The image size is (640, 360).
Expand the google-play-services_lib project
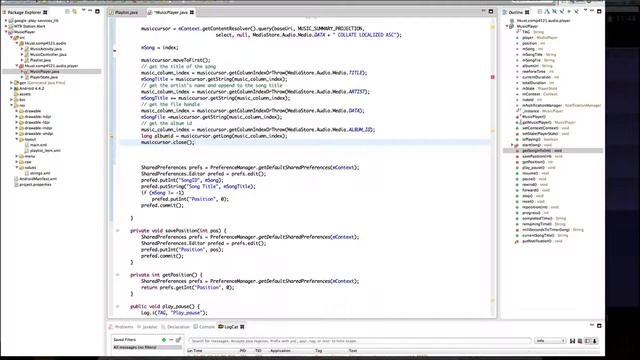pos(6,20)
